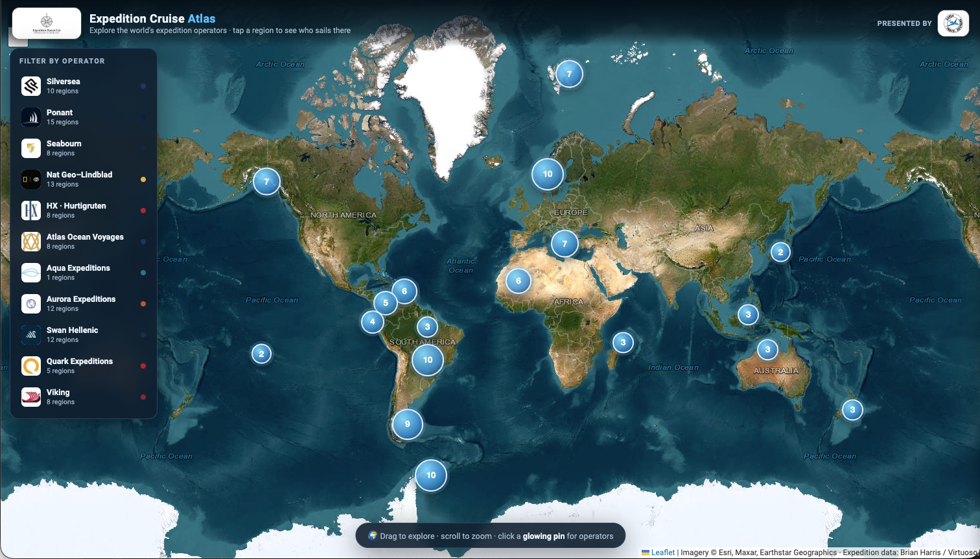980x559 pixels.
Task: Click the Seabourn shield logo
Action: tap(31, 148)
